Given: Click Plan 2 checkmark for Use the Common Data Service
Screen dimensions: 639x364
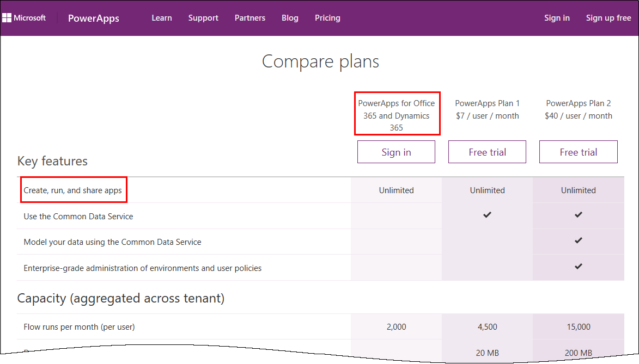Looking at the screenshot, I should point(579,214).
